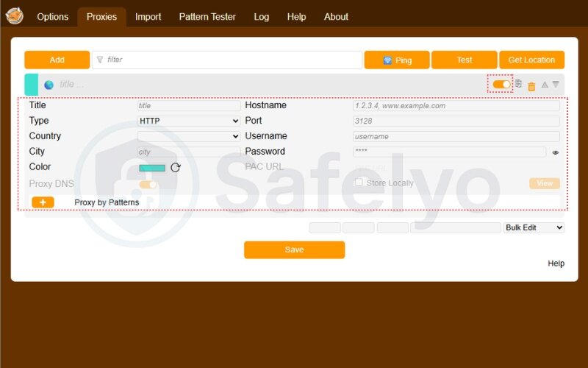Click the City input field

pyautogui.click(x=189, y=152)
